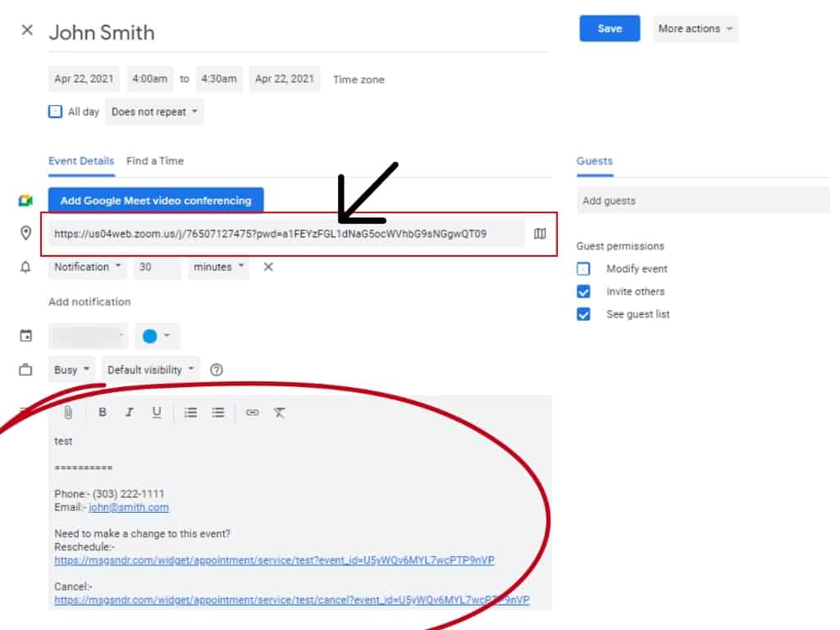Check the Modify event guest permission
Image resolution: width=840 pixels, height=630 pixels.
click(583, 269)
